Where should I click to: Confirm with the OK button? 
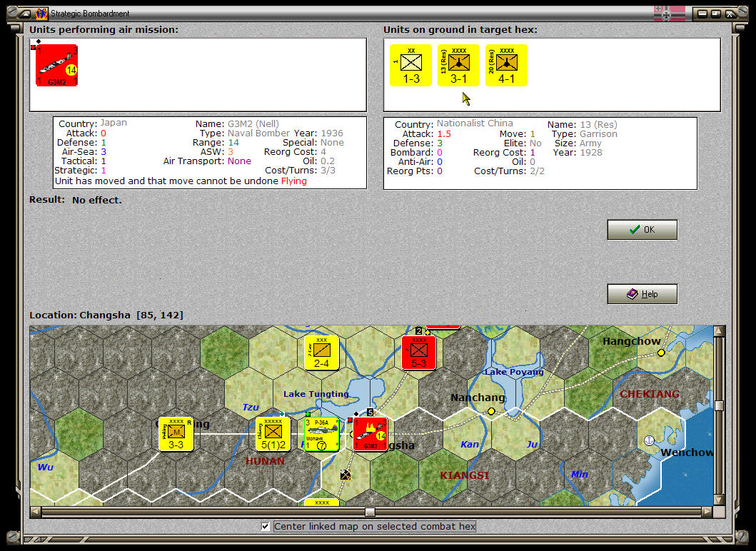(642, 229)
